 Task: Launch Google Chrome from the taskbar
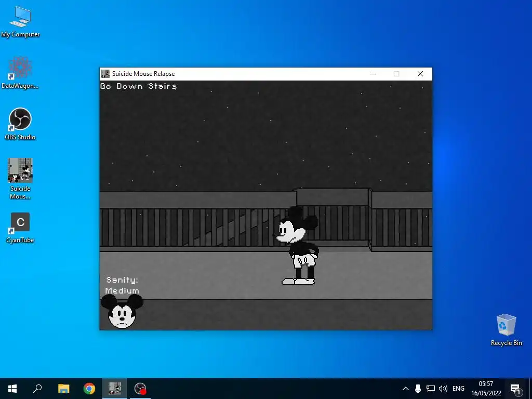click(89, 389)
